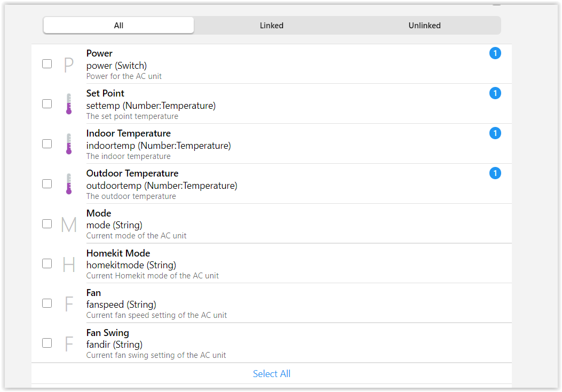Viewport: 562px width, 392px height.
Task: Show the All channels tab
Action: (x=118, y=26)
